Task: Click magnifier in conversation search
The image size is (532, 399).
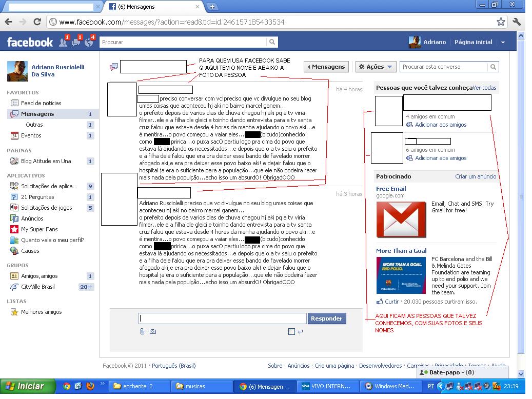Action: coord(494,67)
